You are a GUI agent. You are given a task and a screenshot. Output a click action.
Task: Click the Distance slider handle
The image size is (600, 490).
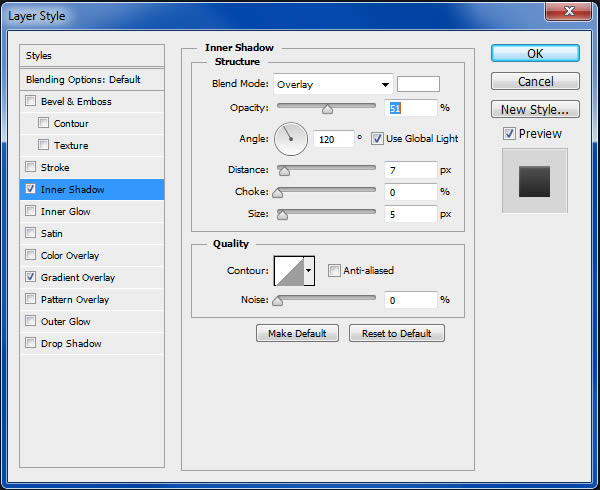[284, 171]
